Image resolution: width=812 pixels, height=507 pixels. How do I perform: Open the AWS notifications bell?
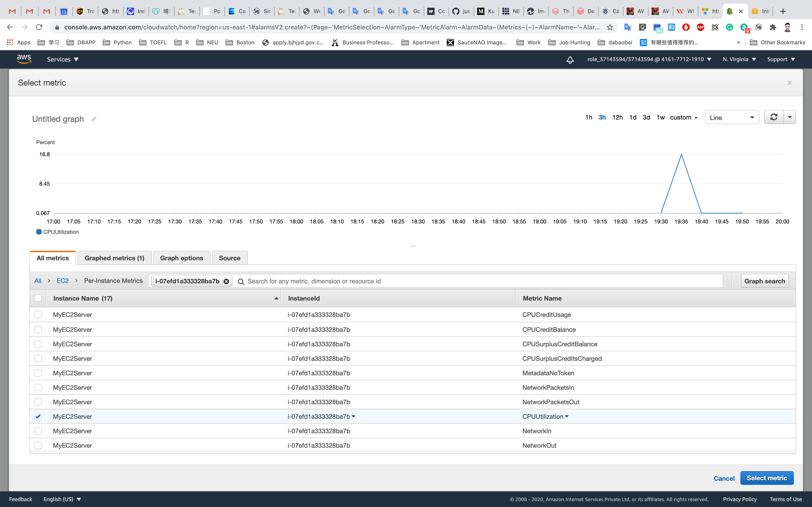coord(570,60)
